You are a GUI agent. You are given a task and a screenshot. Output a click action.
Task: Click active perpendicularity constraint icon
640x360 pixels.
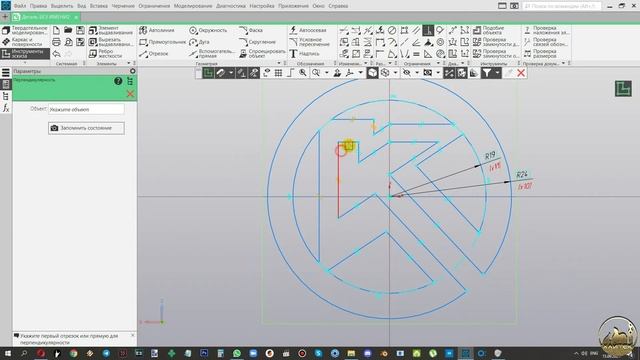click(x=428, y=30)
